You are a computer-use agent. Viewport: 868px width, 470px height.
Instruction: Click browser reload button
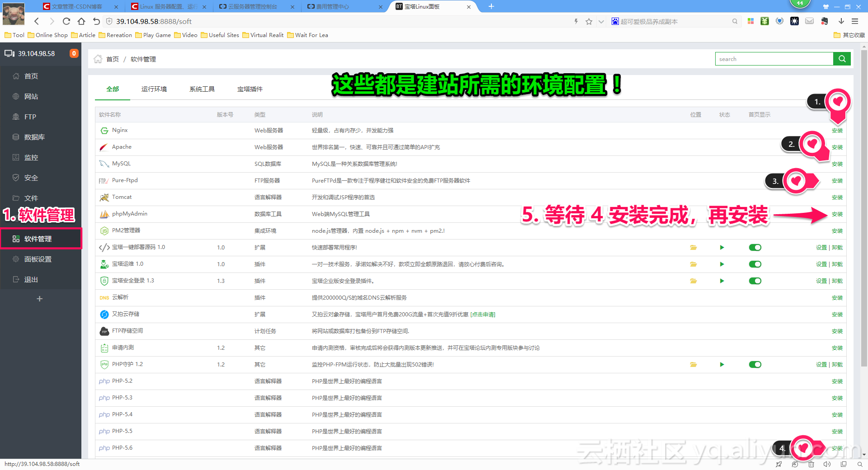click(66, 21)
